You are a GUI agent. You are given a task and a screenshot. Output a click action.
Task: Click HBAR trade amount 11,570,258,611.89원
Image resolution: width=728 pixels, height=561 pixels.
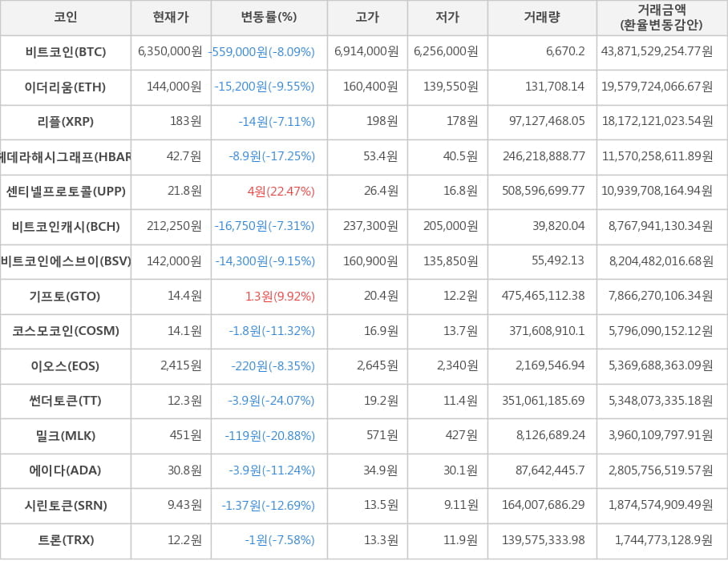(657, 156)
